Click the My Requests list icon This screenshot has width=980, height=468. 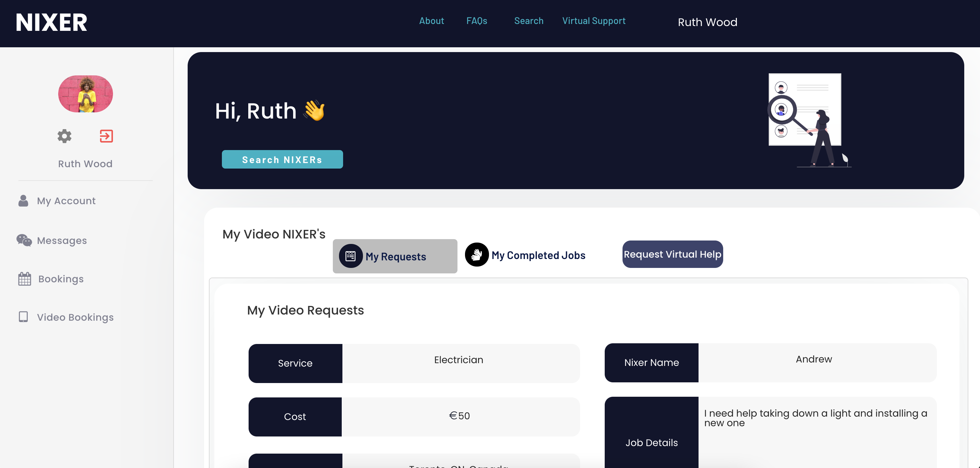pos(350,256)
